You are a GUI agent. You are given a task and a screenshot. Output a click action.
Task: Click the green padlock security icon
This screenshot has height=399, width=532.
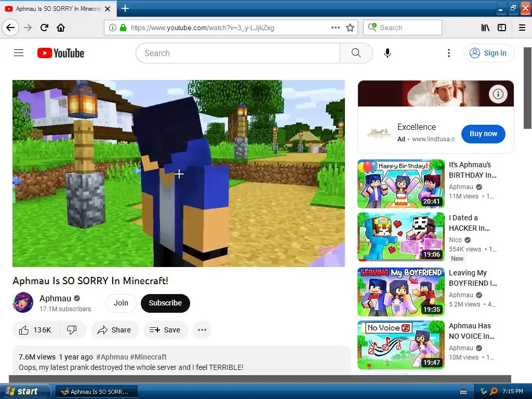123,28
